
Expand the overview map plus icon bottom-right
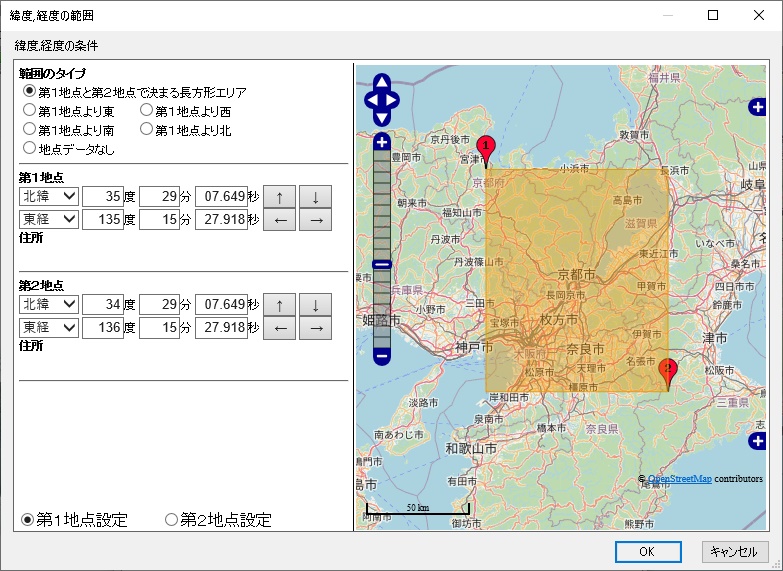tap(758, 441)
